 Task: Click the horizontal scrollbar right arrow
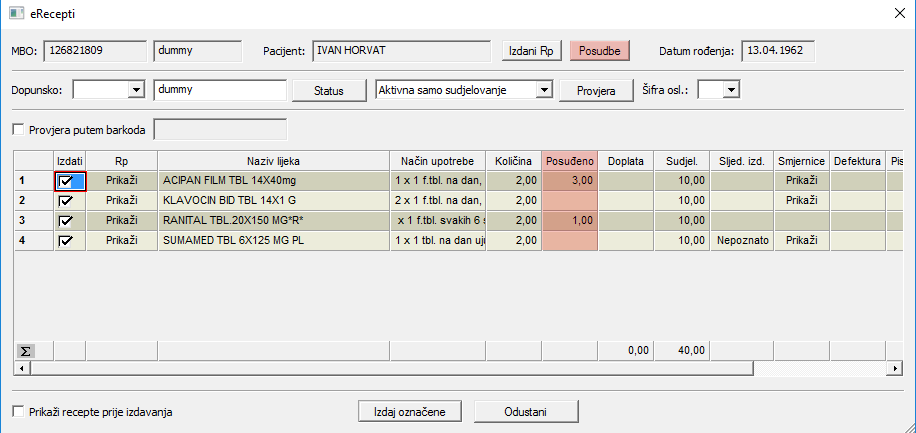click(894, 368)
